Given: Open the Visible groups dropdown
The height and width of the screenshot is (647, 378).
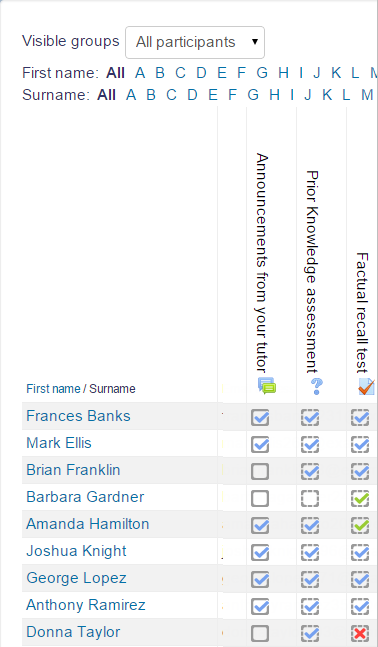Looking at the screenshot, I should pyautogui.click(x=195, y=42).
